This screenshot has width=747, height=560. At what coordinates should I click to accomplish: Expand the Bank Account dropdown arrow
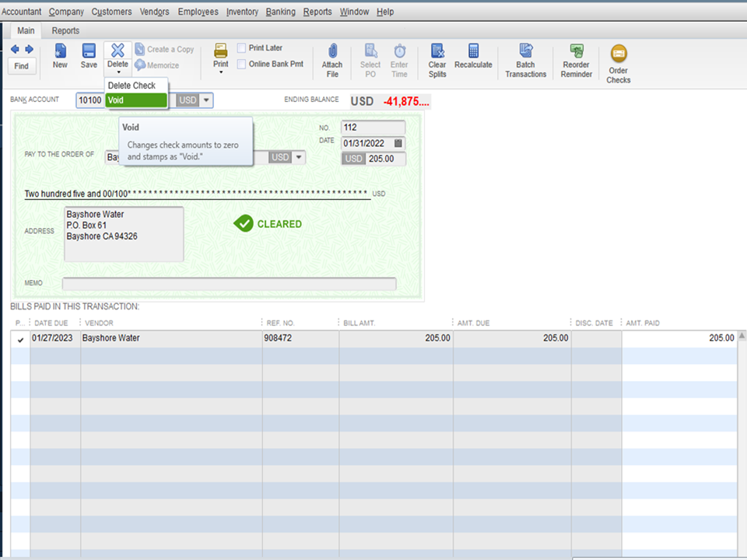(206, 100)
